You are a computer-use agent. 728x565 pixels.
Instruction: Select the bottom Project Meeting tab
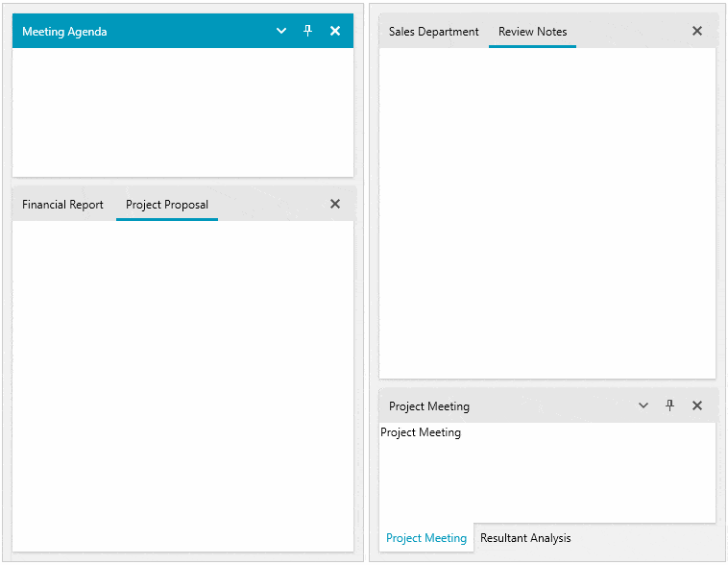(426, 537)
